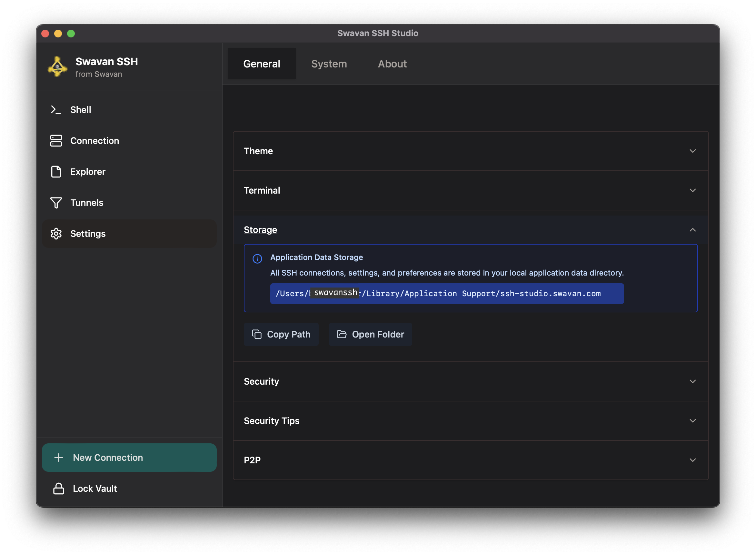Image resolution: width=756 pixels, height=555 pixels.
Task: Switch to the System tab
Action: (x=329, y=64)
